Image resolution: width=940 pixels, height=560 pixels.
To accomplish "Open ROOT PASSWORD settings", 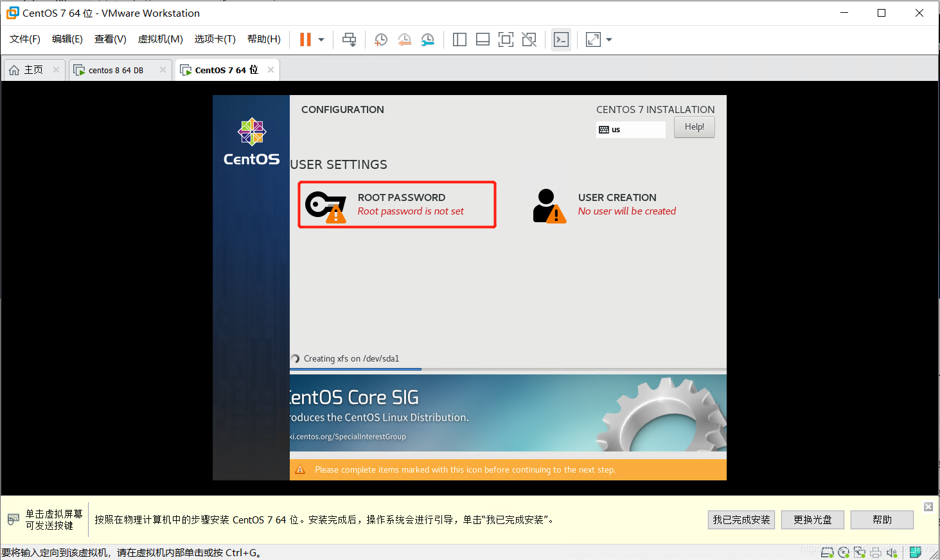I will [397, 205].
